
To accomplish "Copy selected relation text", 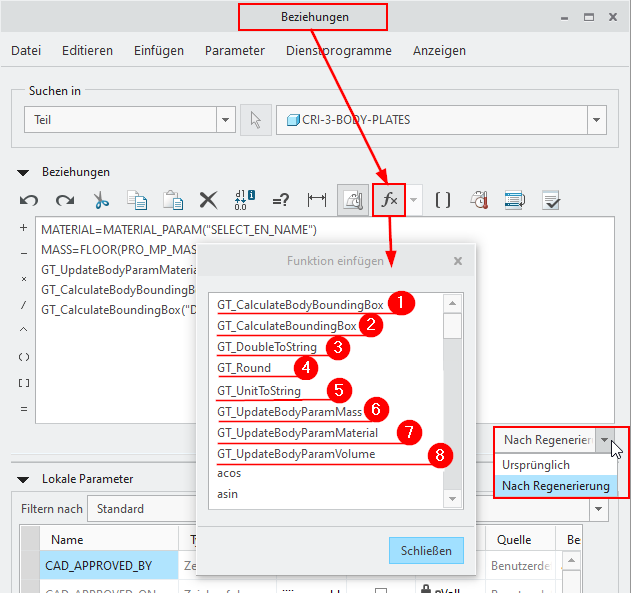I will [137, 200].
